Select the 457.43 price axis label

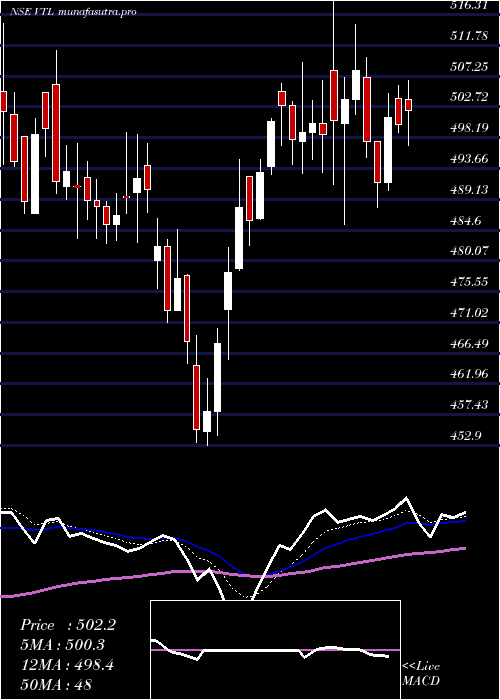point(468,405)
